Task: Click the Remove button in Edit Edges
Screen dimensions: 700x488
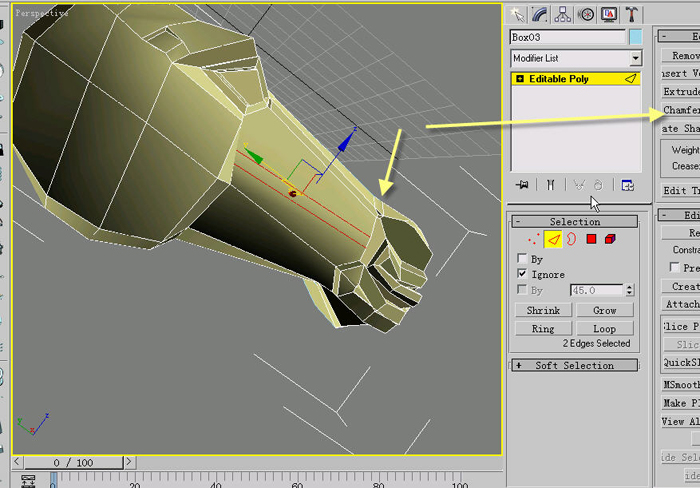Action: pos(680,55)
